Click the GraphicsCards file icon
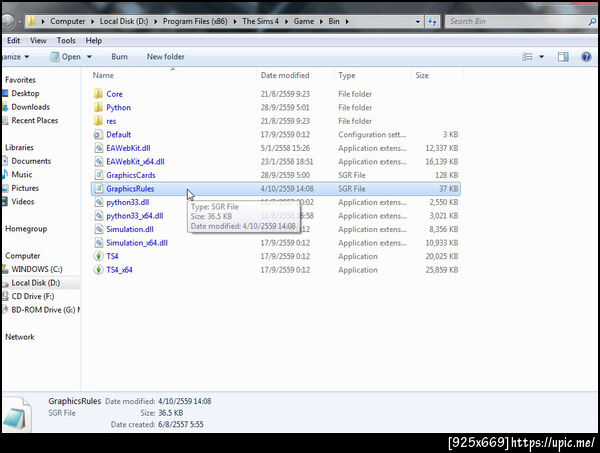Image resolution: width=600 pixels, height=453 pixels. pyautogui.click(x=98, y=175)
